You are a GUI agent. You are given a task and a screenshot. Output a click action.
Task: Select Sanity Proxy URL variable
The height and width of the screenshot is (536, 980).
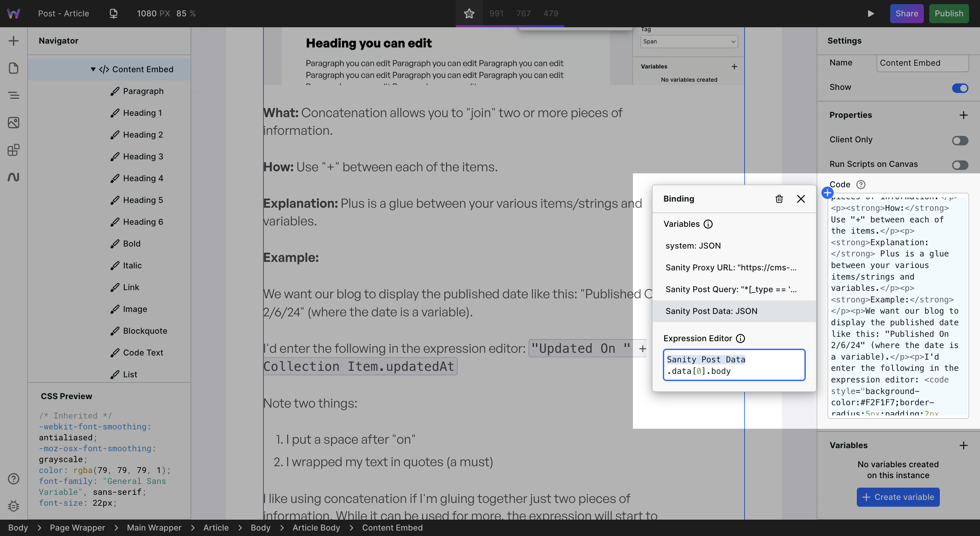pos(734,268)
